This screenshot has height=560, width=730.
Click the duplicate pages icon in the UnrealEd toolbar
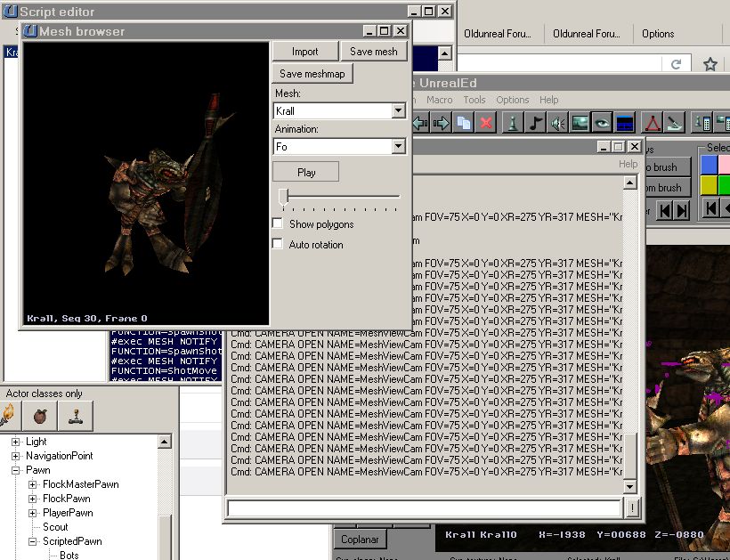463,123
